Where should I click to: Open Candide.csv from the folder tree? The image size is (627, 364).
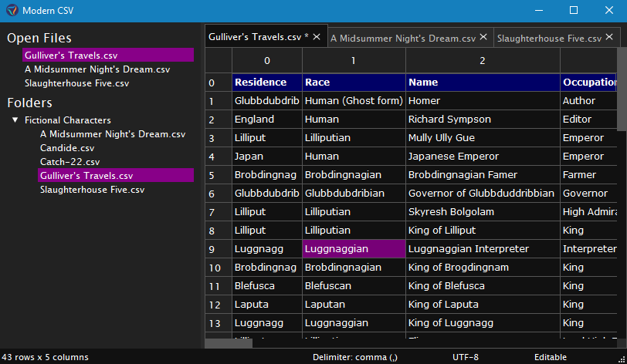coord(67,148)
